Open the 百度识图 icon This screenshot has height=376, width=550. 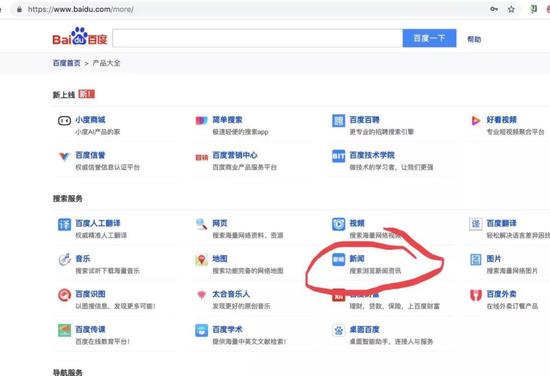(64, 295)
